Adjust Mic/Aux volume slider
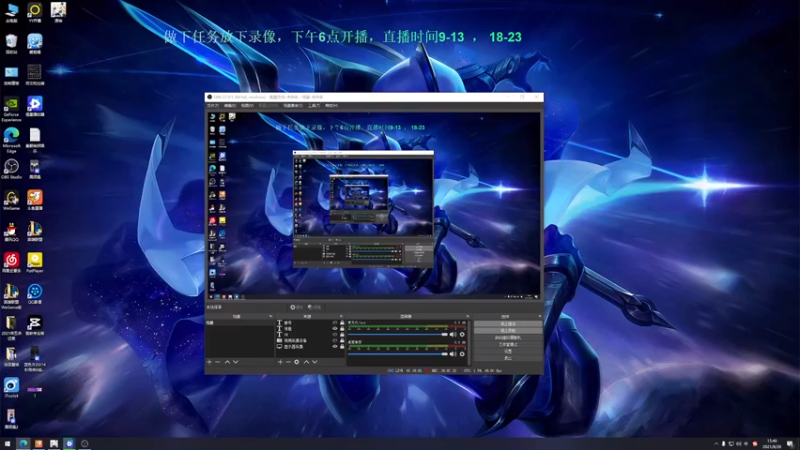800x450 pixels. click(x=398, y=335)
